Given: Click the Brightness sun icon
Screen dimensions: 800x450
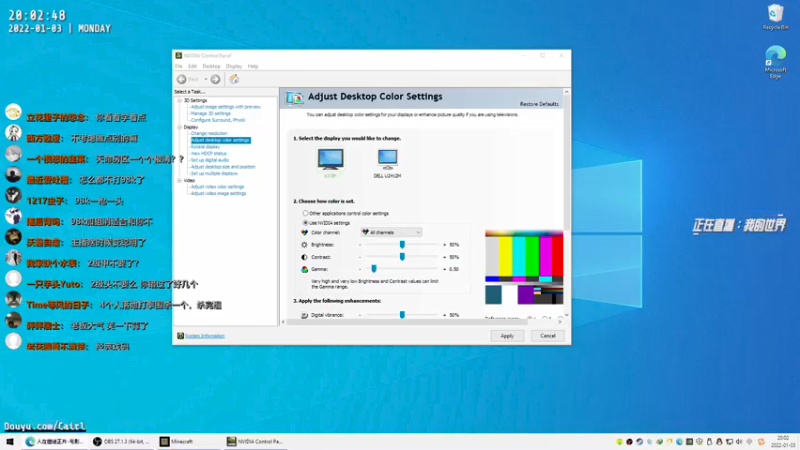Looking at the screenshot, I should [305, 245].
